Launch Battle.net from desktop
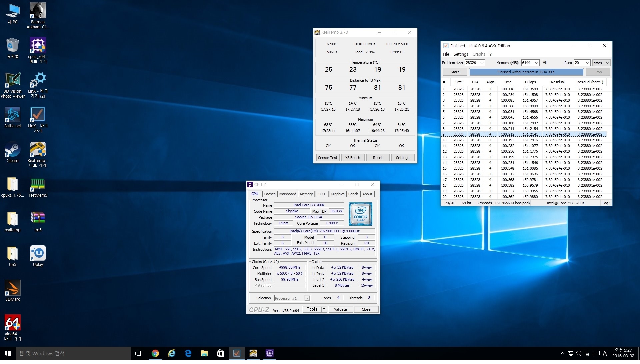This screenshot has width=640, height=364. pos(13,117)
